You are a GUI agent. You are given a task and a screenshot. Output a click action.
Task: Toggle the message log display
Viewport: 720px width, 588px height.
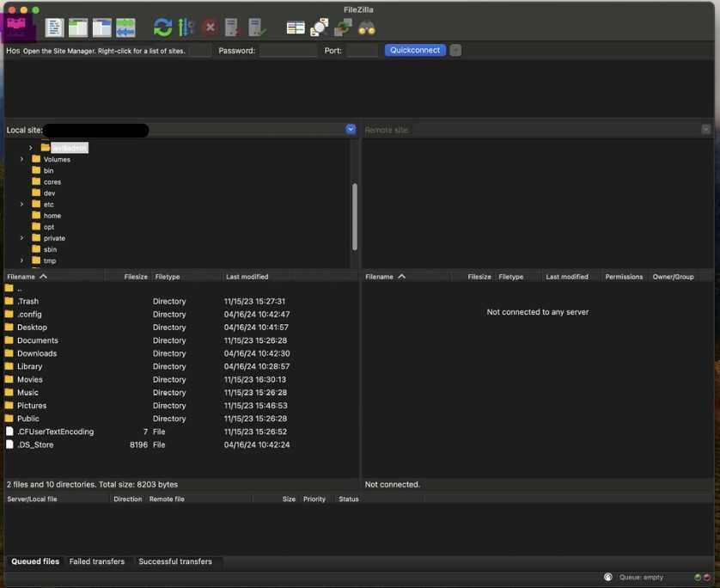[54, 28]
